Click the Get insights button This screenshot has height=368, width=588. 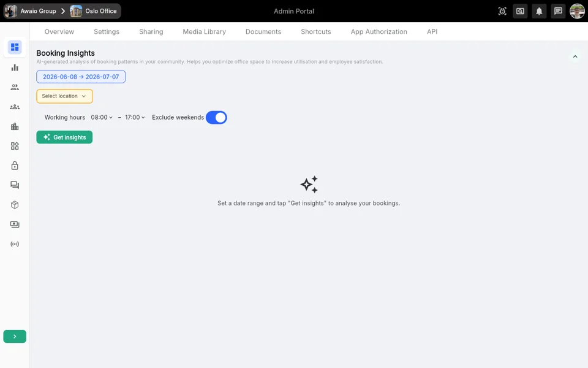64,137
